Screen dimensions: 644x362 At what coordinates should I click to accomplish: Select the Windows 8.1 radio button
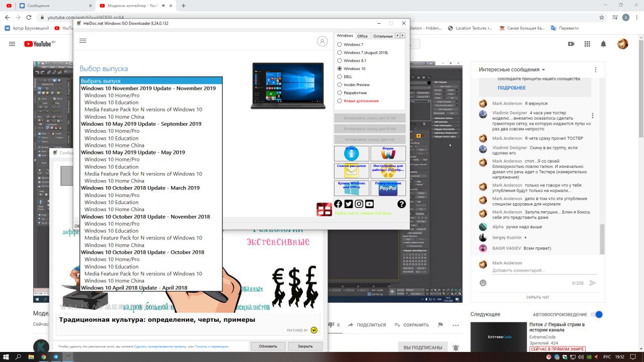340,61
